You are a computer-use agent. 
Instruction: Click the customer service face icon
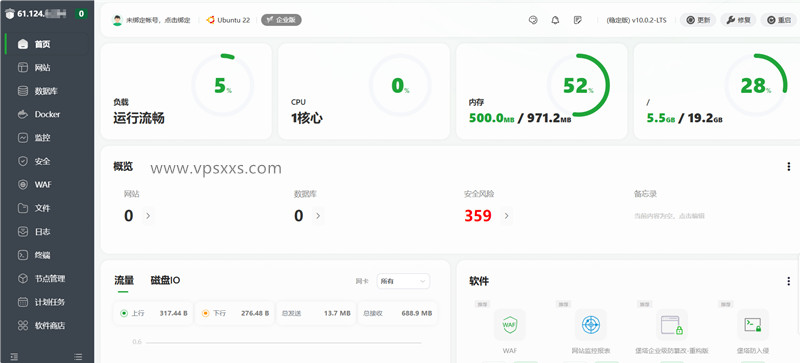pyautogui.click(x=533, y=20)
